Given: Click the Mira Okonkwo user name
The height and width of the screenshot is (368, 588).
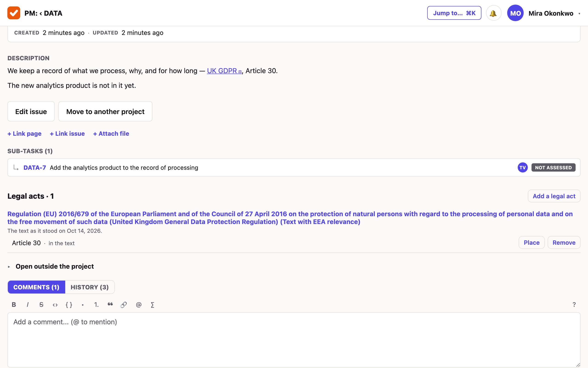Looking at the screenshot, I should coord(551,13).
